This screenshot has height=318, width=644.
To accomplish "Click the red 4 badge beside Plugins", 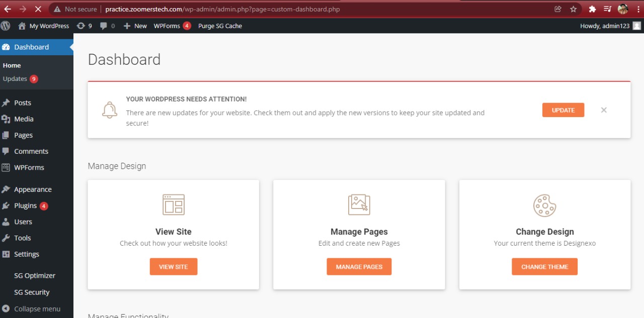I will [x=44, y=206].
